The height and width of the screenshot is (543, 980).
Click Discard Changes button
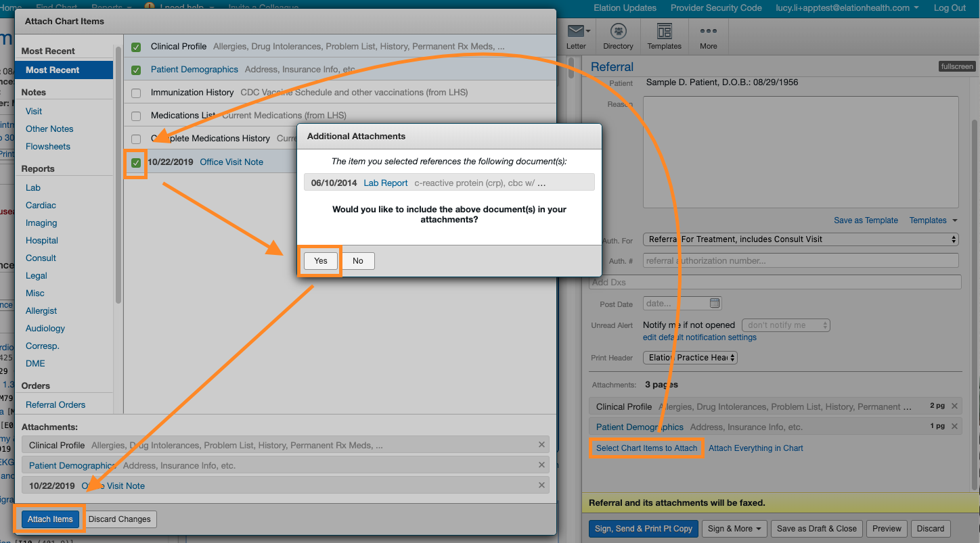120,519
